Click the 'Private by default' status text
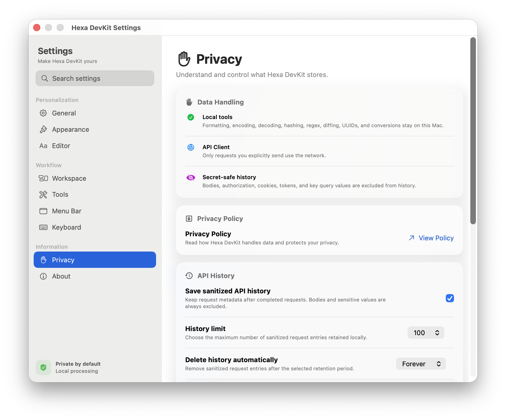The image size is (506, 420). [x=78, y=364]
